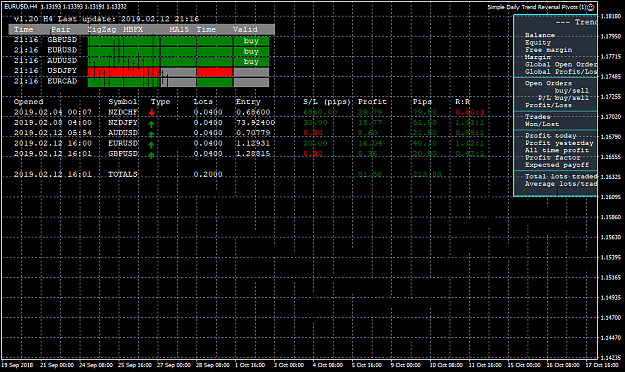625x372 pixels.
Task: Click the Opened column header
Action: tap(28, 102)
